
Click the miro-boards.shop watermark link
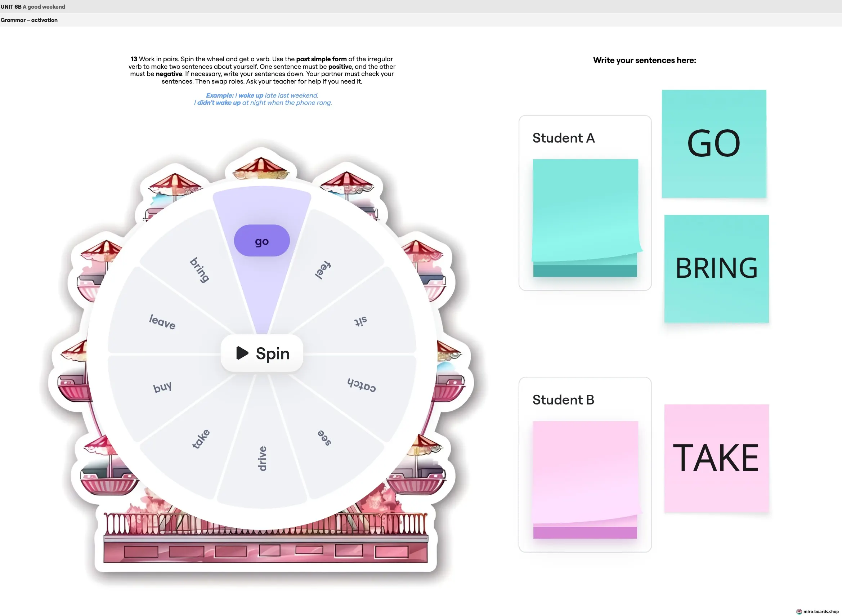(817, 612)
